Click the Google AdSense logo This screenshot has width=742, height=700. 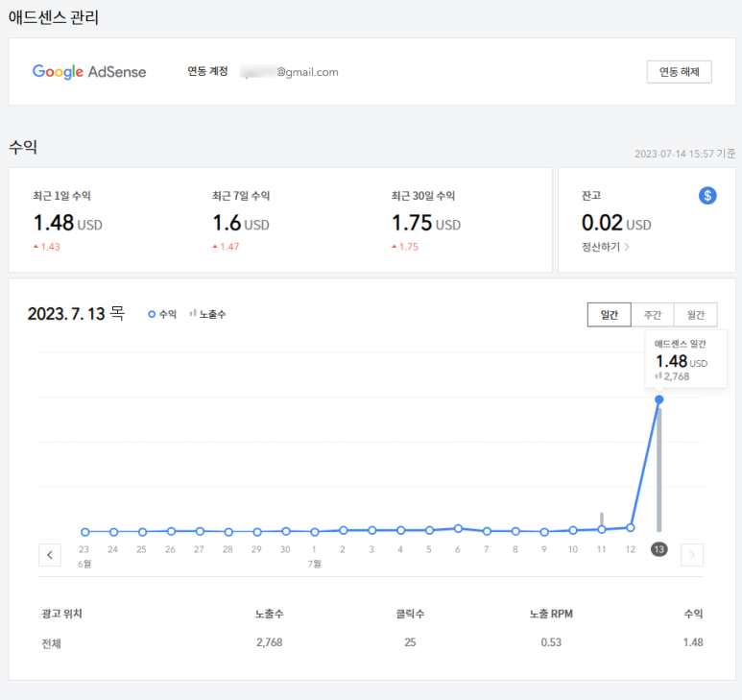pyautogui.click(x=89, y=72)
